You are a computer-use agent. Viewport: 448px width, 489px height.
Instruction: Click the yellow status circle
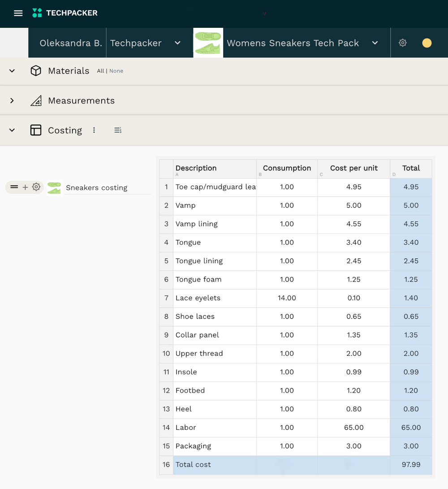pos(426,43)
